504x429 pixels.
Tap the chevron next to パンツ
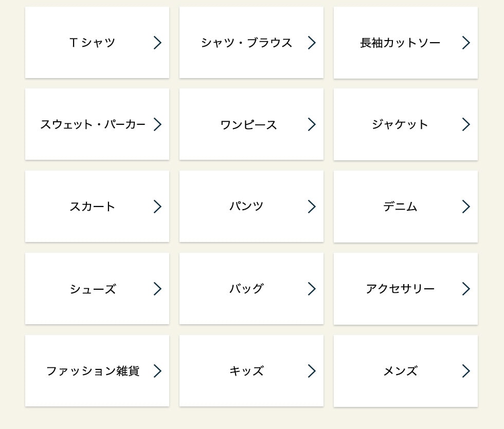[312, 207]
